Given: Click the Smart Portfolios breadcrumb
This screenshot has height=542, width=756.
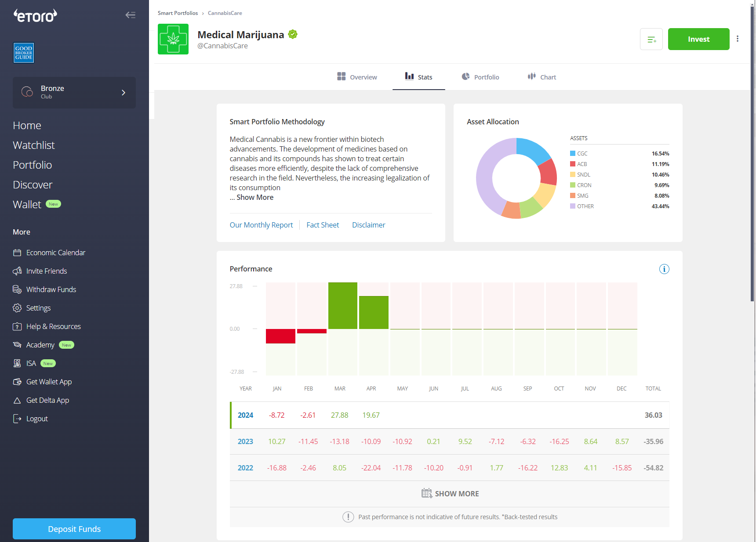Looking at the screenshot, I should (x=178, y=13).
